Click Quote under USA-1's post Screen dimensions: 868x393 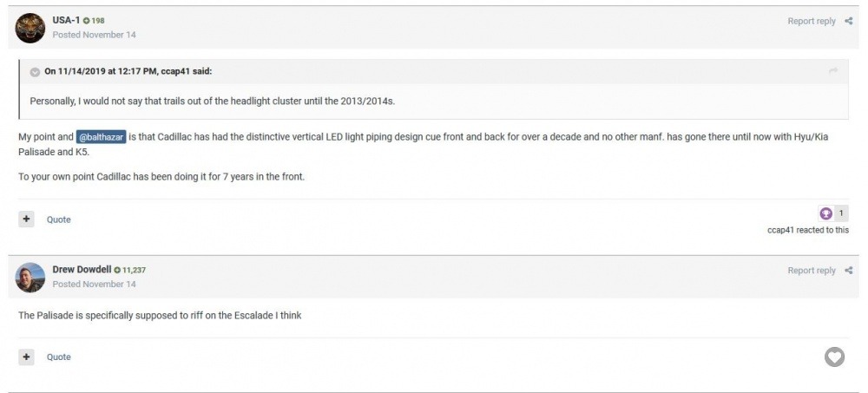[x=59, y=219]
